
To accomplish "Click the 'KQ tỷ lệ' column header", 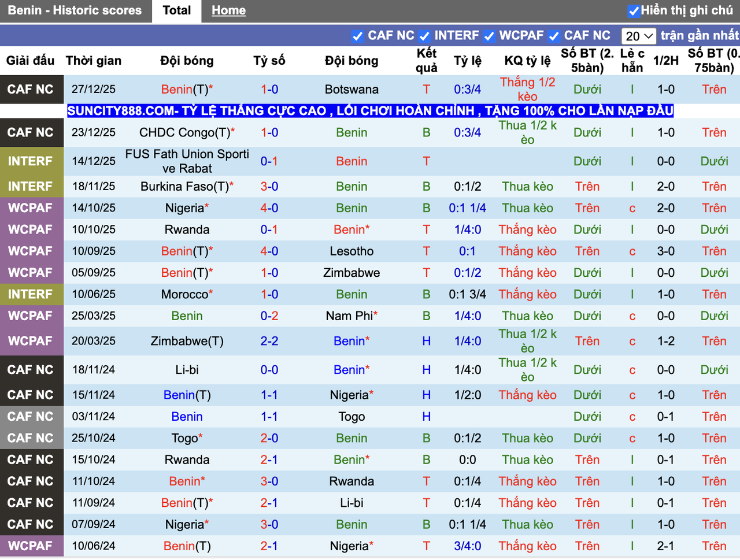I will point(527,61).
